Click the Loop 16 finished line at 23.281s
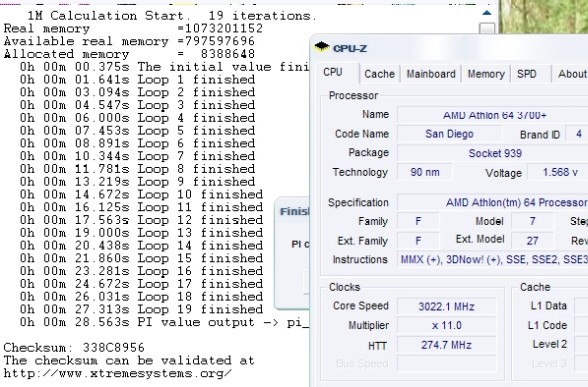This screenshot has height=387, width=588. (x=141, y=271)
